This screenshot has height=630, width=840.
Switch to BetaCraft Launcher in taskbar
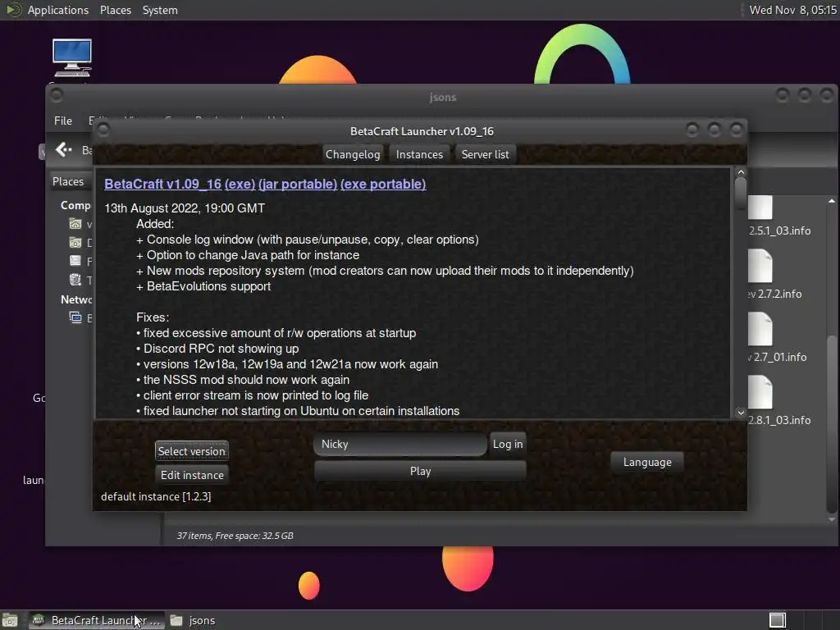click(x=95, y=620)
